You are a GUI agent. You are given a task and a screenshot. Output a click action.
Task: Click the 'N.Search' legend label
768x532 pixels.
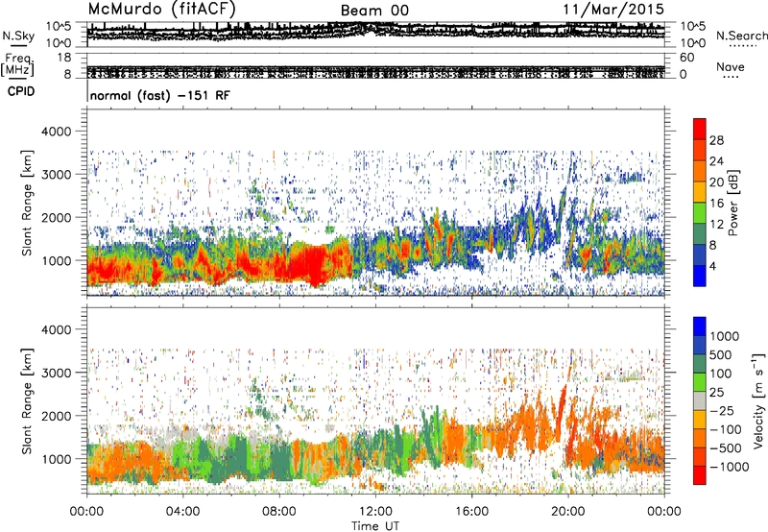741,36
